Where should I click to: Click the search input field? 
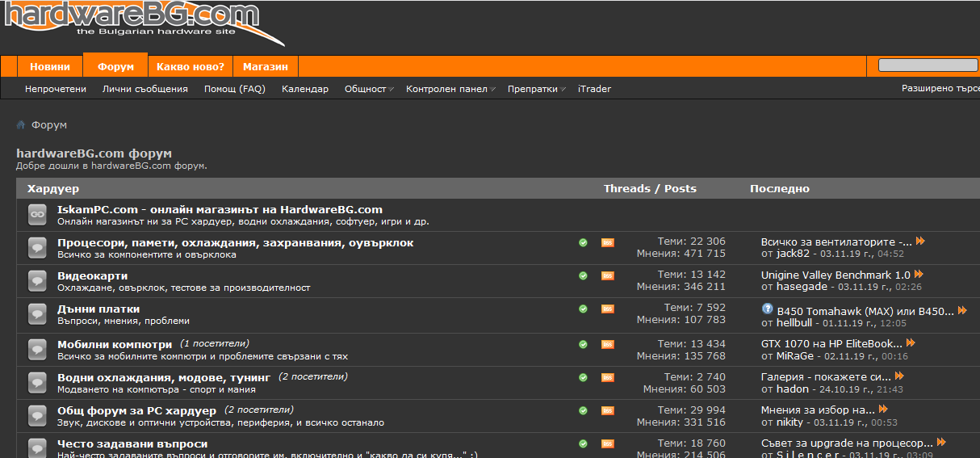[928, 65]
